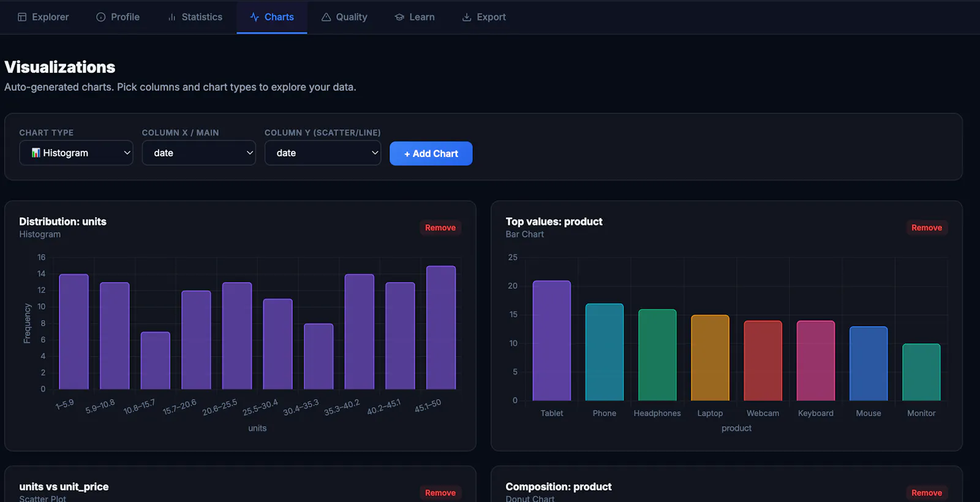Go to the Statistics tab
Screen dimensions: 980x502
tap(195, 17)
